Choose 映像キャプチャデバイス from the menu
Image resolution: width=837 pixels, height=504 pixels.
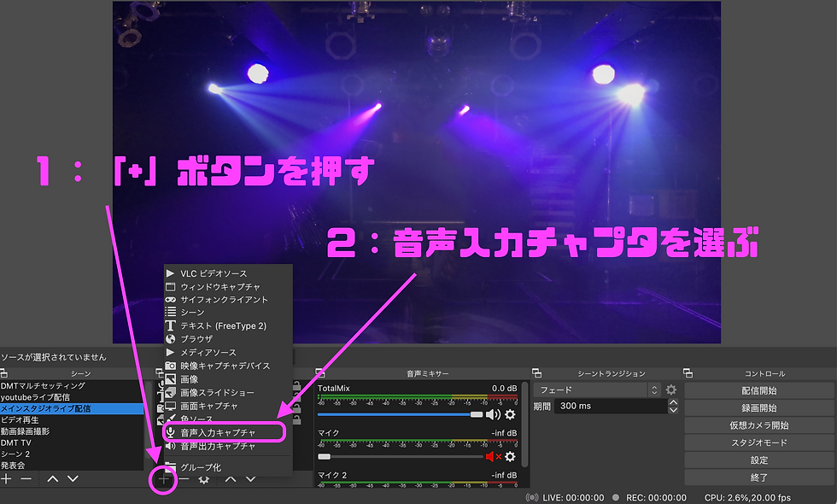(228, 366)
